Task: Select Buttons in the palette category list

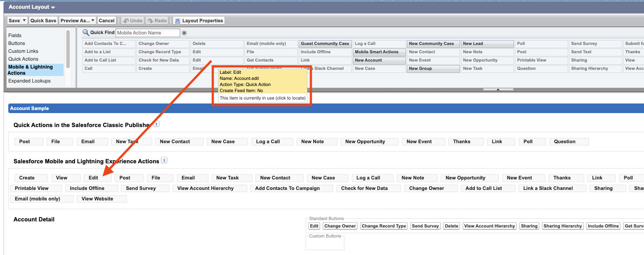Action: point(17,43)
